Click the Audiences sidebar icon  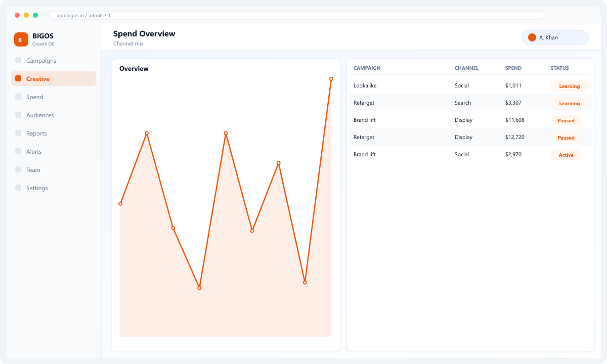point(18,115)
